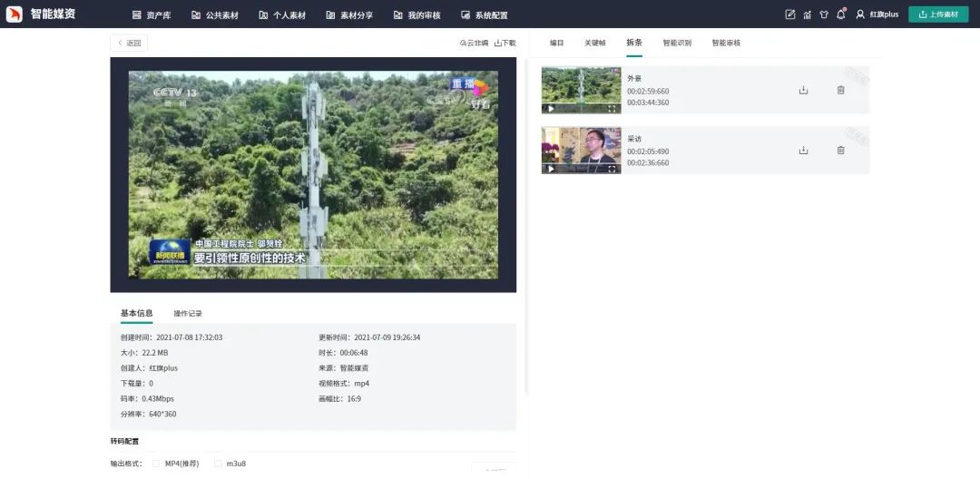The height and width of the screenshot is (479, 980).
Task: Click the T-shirt theme icon
Action: point(824,15)
